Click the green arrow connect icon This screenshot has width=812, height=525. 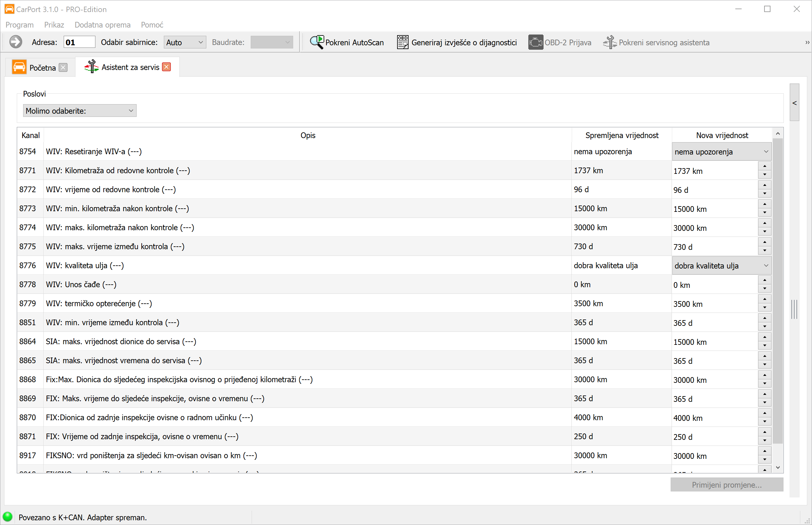(15, 42)
